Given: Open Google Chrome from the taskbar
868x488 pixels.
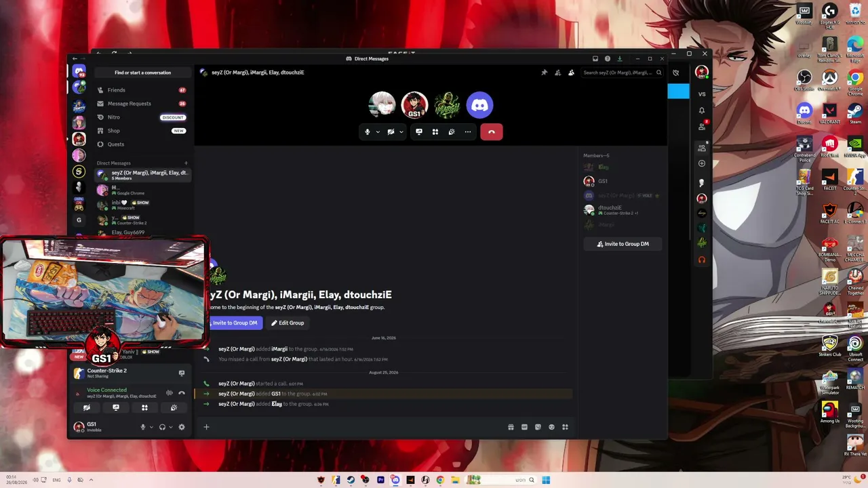Looking at the screenshot, I should coord(440,480).
